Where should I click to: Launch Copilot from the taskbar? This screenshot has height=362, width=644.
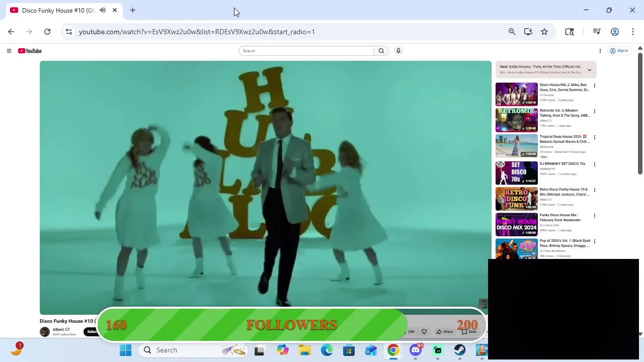point(282,350)
